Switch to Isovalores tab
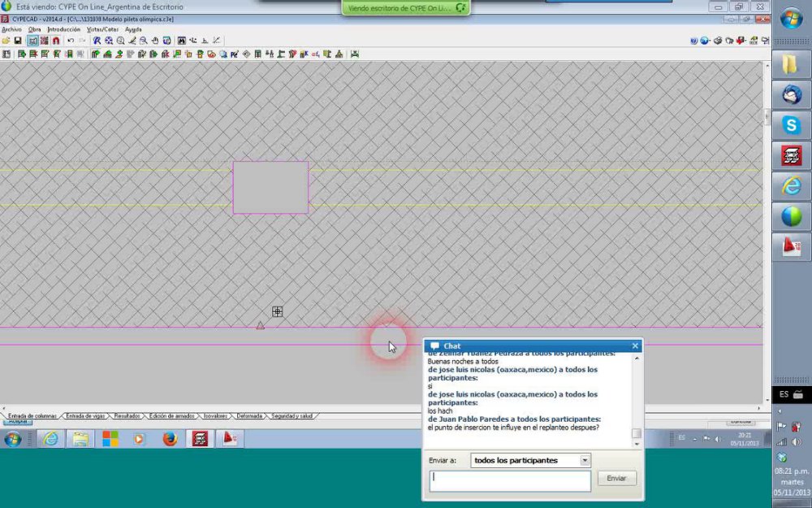Viewport: 812px width, 508px height. coord(215,415)
